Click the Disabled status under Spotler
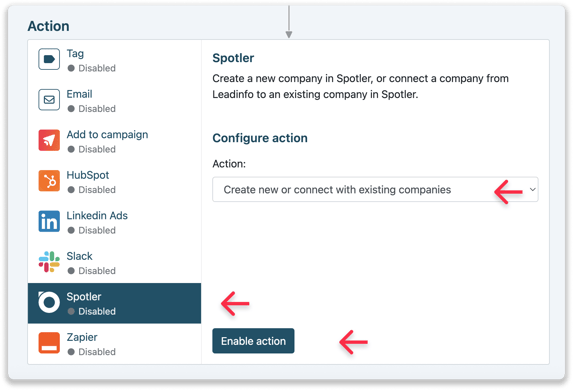Viewport: 573px width, 390px height. coord(92,311)
